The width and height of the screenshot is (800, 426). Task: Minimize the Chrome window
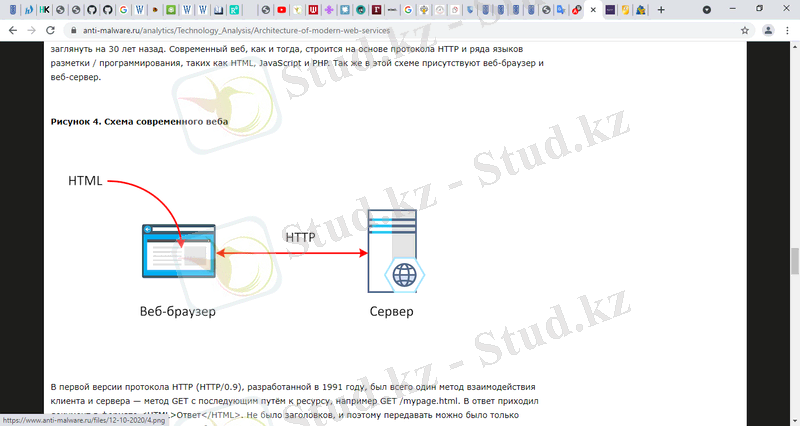coord(733,9)
